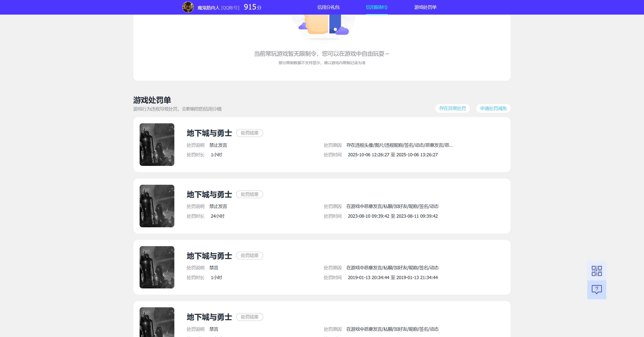Click the user avatar icon
This screenshot has height=337, width=644.
[188, 7]
